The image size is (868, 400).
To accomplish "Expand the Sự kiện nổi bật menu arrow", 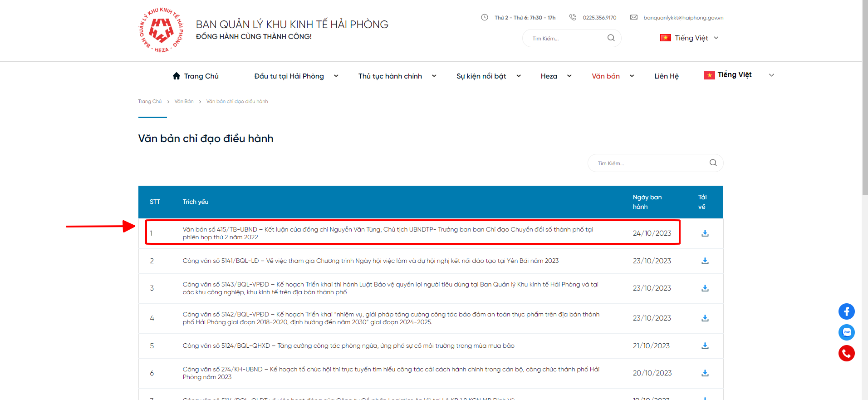I will point(519,76).
